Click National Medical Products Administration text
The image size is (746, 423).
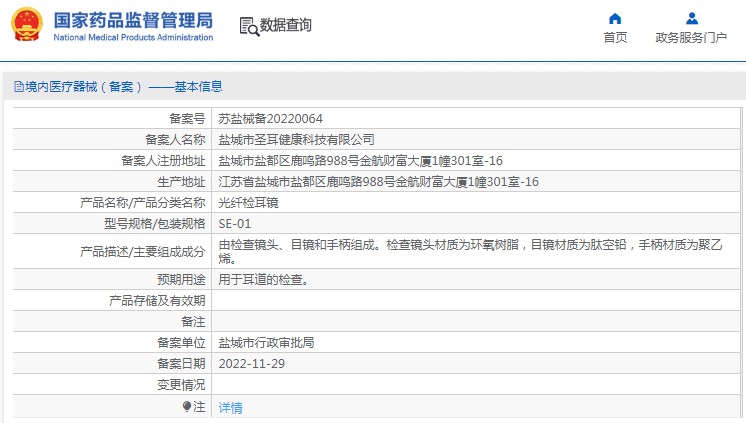point(133,37)
